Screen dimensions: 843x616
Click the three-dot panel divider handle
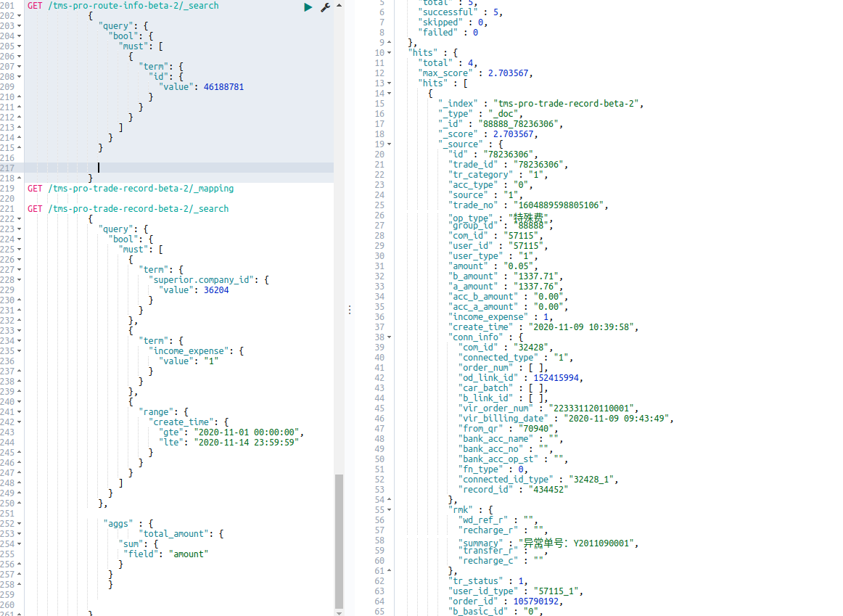350,309
